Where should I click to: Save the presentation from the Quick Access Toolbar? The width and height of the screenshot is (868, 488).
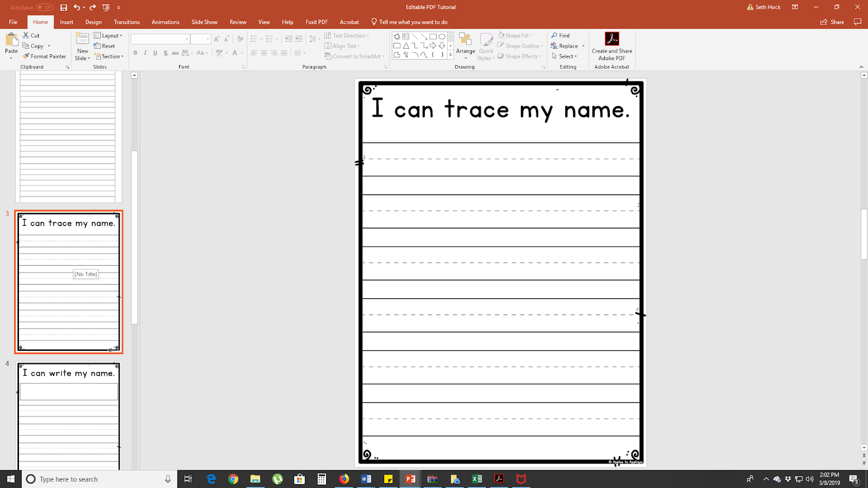pyautogui.click(x=63, y=7)
